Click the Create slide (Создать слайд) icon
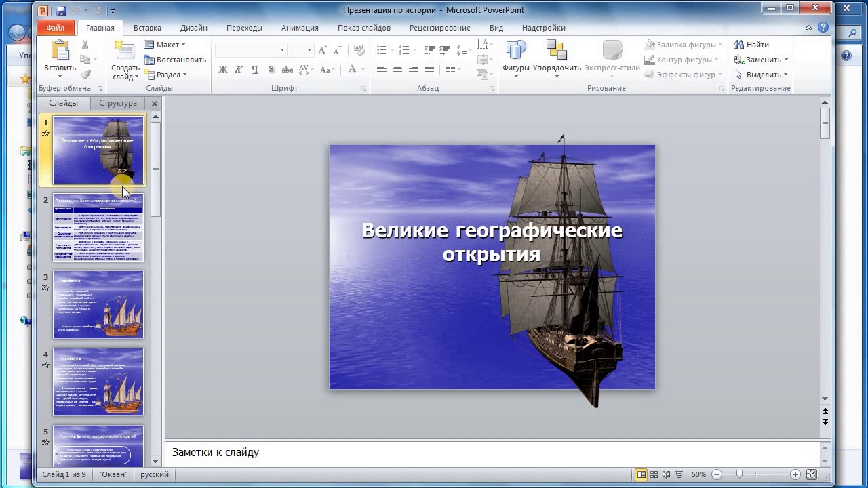 click(125, 51)
